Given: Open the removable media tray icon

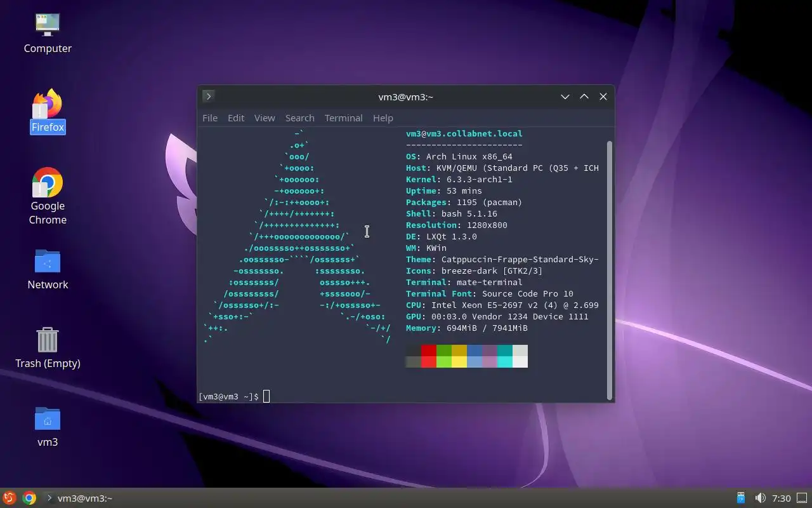Looking at the screenshot, I should click(x=740, y=498).
